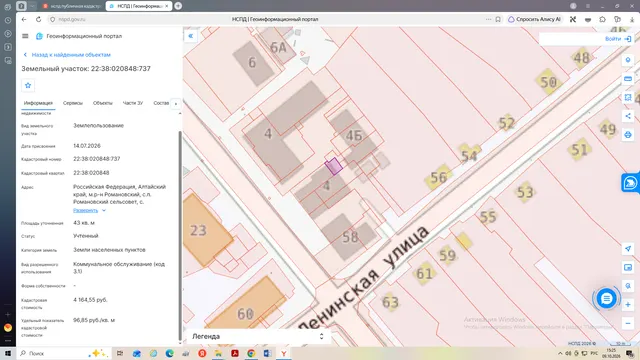The width and height of the screenshot is (640, 360).
Task: Open browser collections icon near downloads
Action: click(617, 19)
